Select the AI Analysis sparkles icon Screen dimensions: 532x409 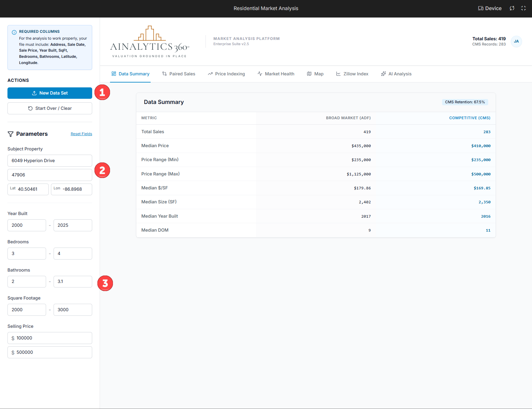tap(383, 74)
